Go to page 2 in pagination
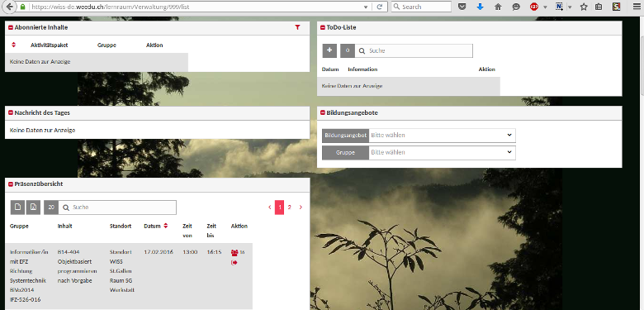 (x=290, y=207)
